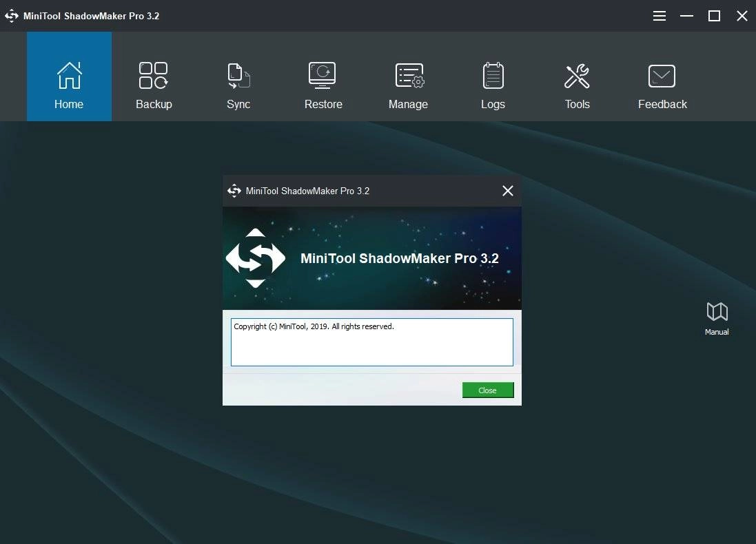Click the green Close button
Viewport: 756px width, 544px height.
[x=488, y=390]
